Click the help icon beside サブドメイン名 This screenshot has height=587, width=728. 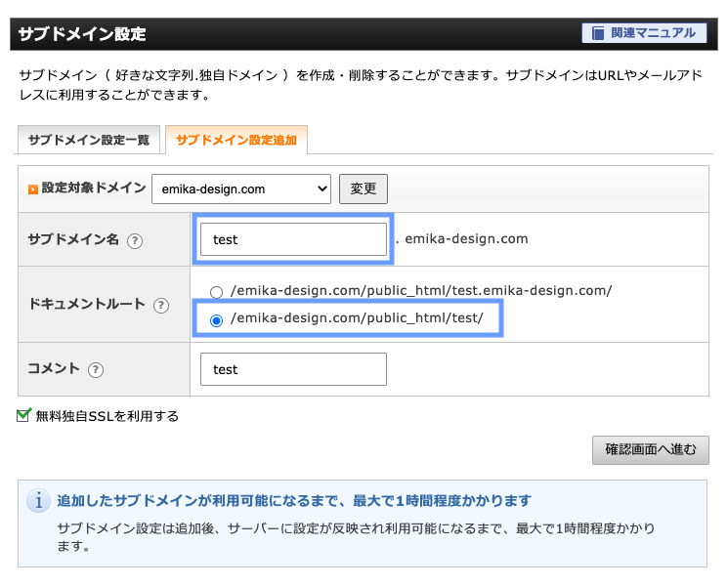[135, 240]
